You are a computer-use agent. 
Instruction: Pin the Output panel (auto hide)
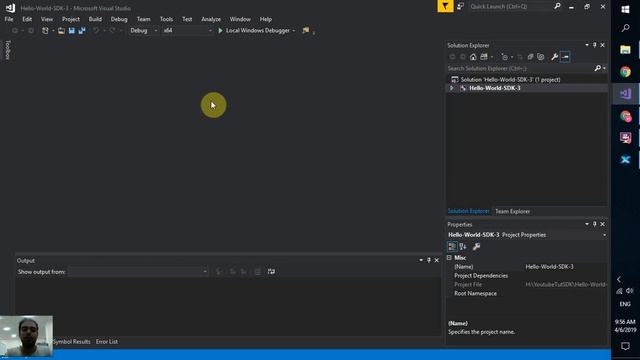pyautogui.click(x=429, y=260)
